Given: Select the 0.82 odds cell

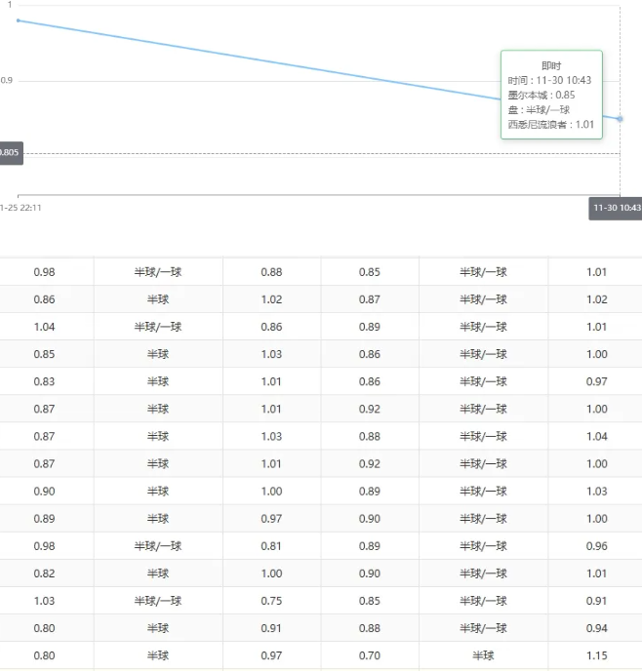Looking at the screenshot, I should 44,573.
